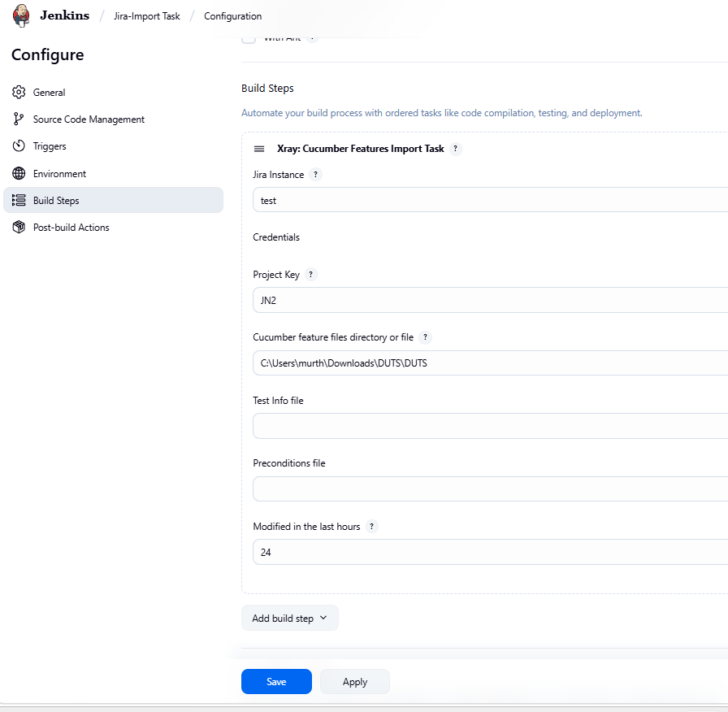Click the Preconditions file field
This screenshot has width=728, height=712.
(x=490, y=488)
